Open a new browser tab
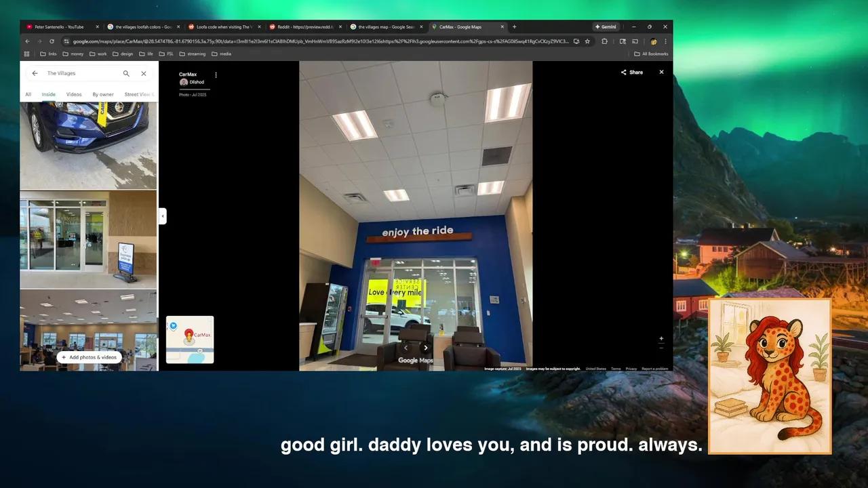 514,27
